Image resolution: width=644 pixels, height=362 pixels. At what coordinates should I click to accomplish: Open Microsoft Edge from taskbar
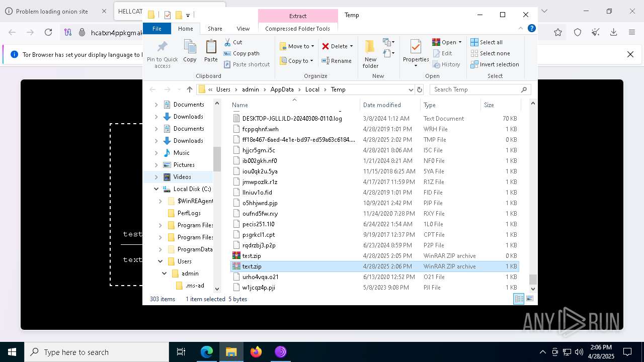tap(207, 352)
